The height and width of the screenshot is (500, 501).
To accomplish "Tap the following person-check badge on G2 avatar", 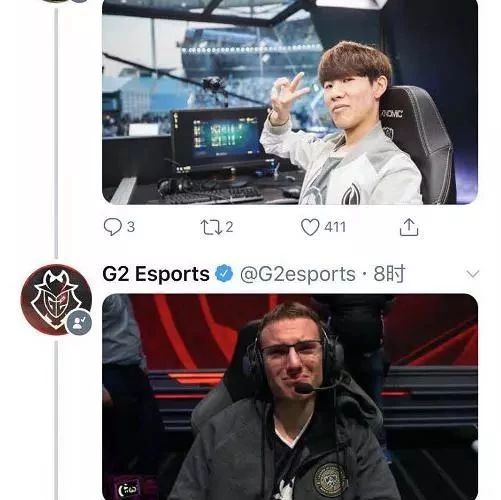I will [x=79, y=322].
